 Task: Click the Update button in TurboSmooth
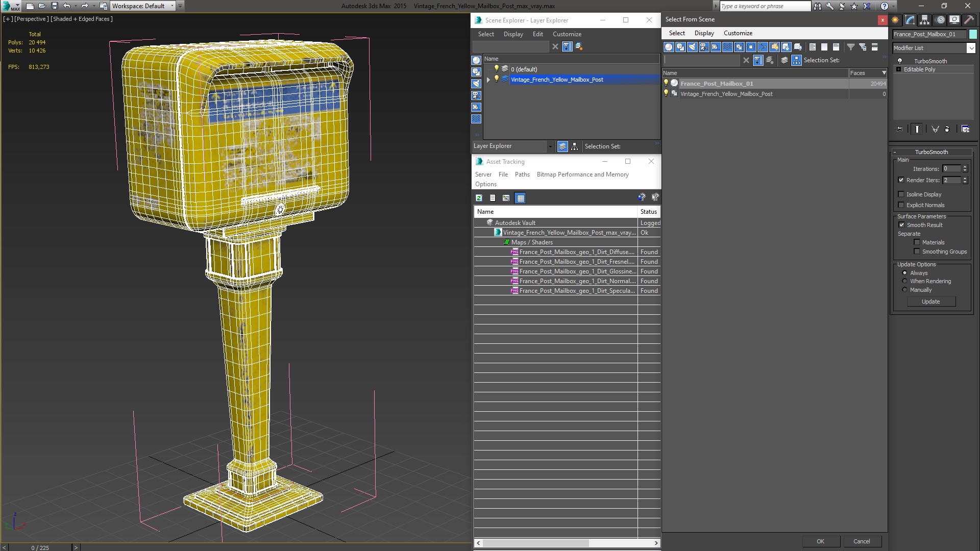pyautogui.click(x=930, y=302)
